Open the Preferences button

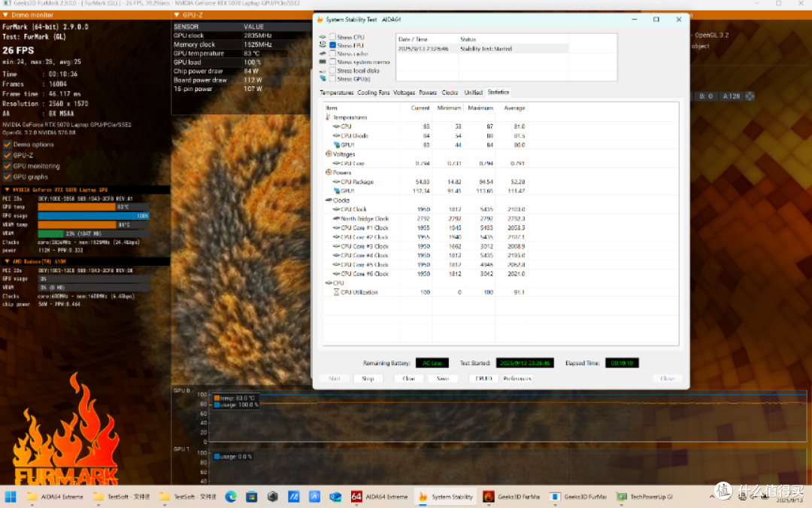tap(517, 379)
